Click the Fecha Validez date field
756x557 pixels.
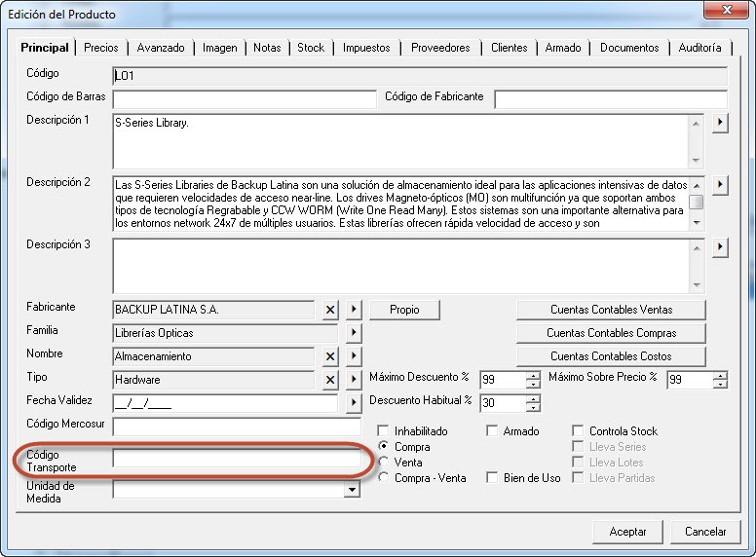click(225, 403)
